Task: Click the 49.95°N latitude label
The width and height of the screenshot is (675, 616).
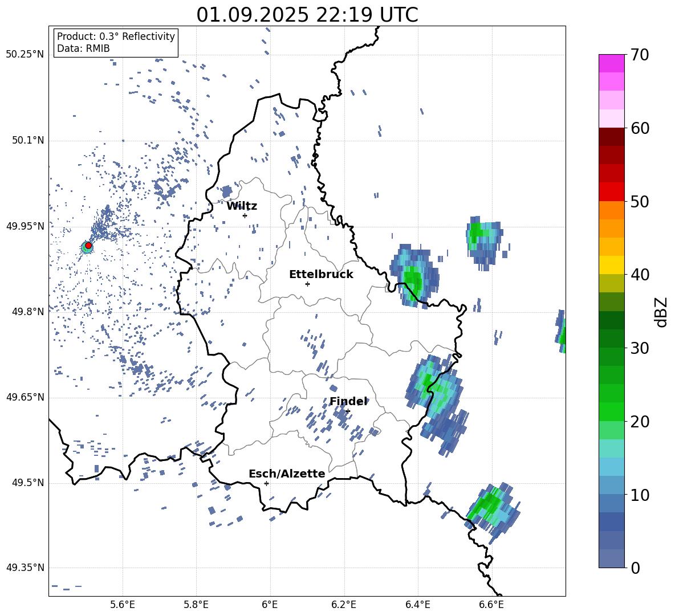Action: 25,226
